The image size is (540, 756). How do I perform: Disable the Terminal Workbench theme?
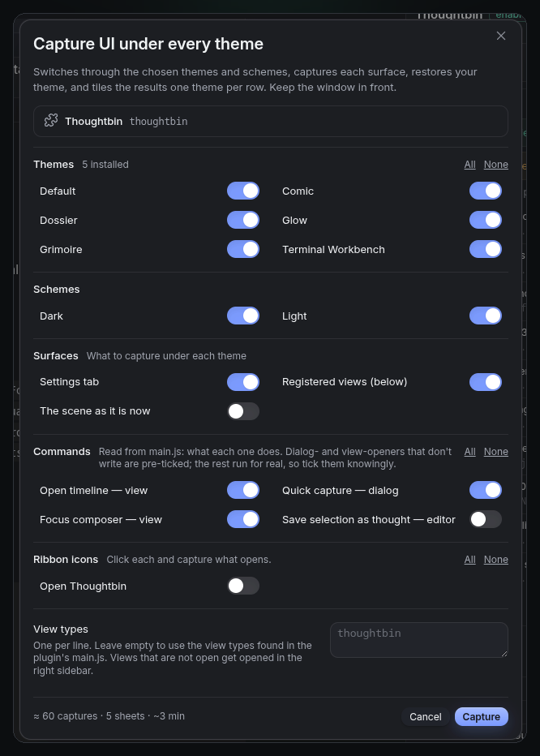point(486,249)
